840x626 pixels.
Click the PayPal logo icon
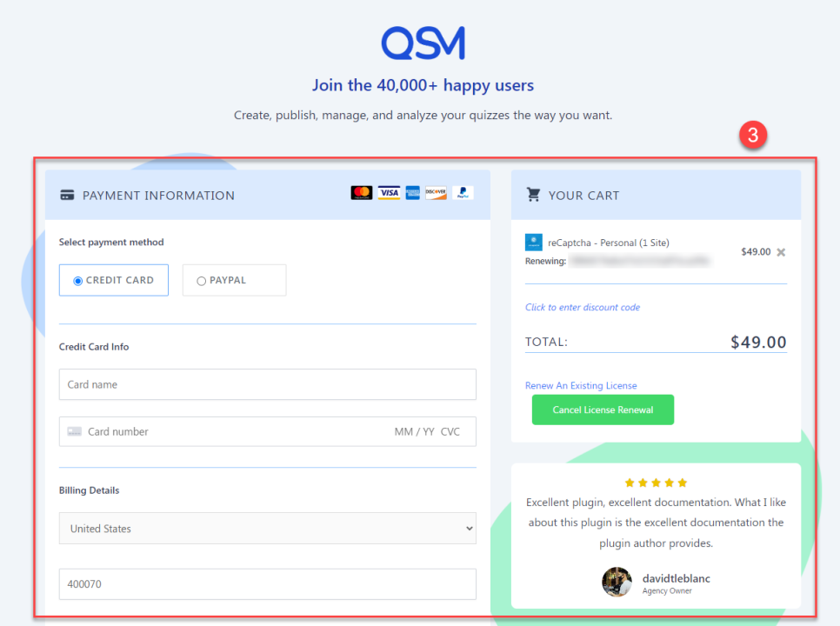tap(462, 192)
